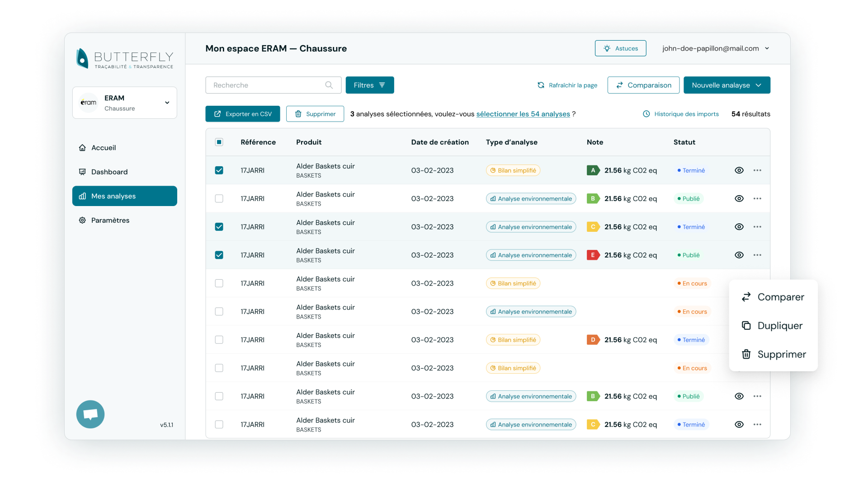Toggle the select-all header checkbox

pyautogui.click(x=219, y=142)
